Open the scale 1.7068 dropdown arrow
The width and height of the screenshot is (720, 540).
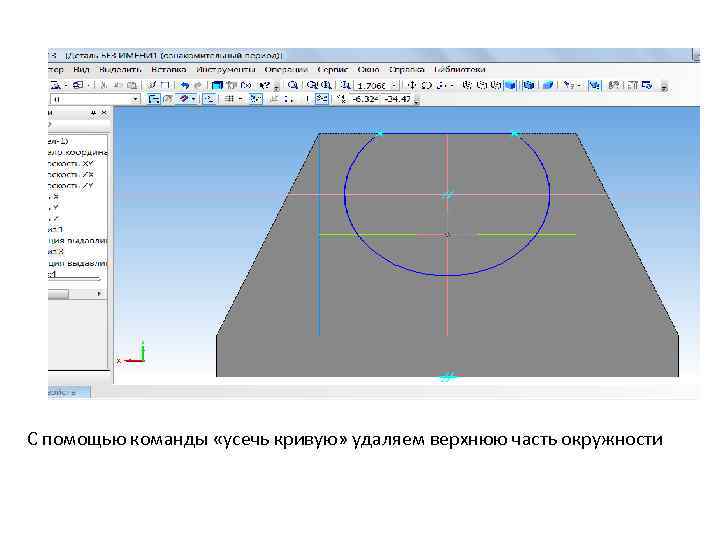(x=394, y=86)
